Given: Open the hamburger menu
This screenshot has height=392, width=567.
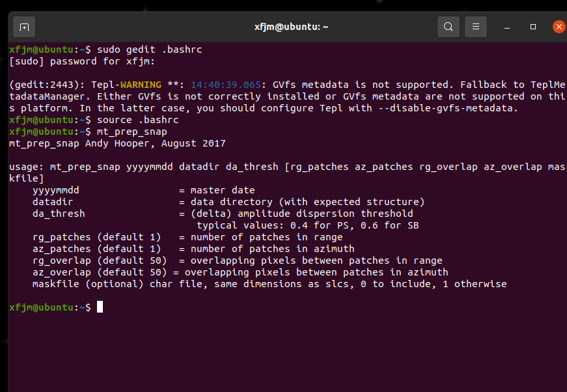Looking at the screenshot, I should (476, 27).
